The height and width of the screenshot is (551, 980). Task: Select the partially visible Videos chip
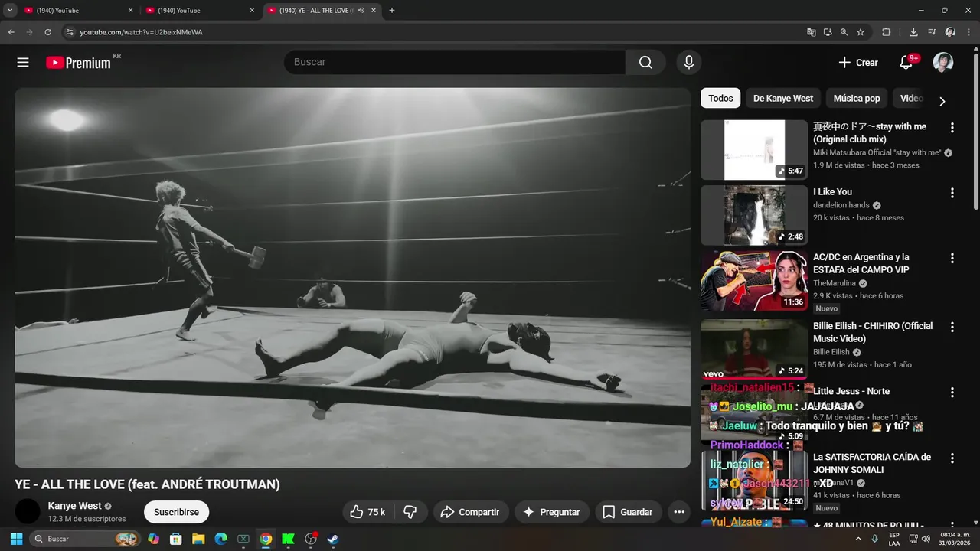tap(911, 98)
